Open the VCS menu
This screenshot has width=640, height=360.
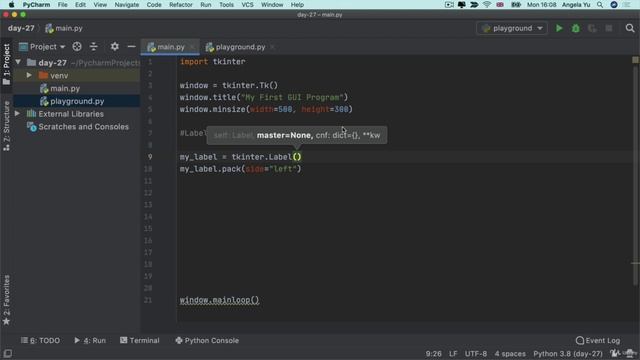point(247,5)
